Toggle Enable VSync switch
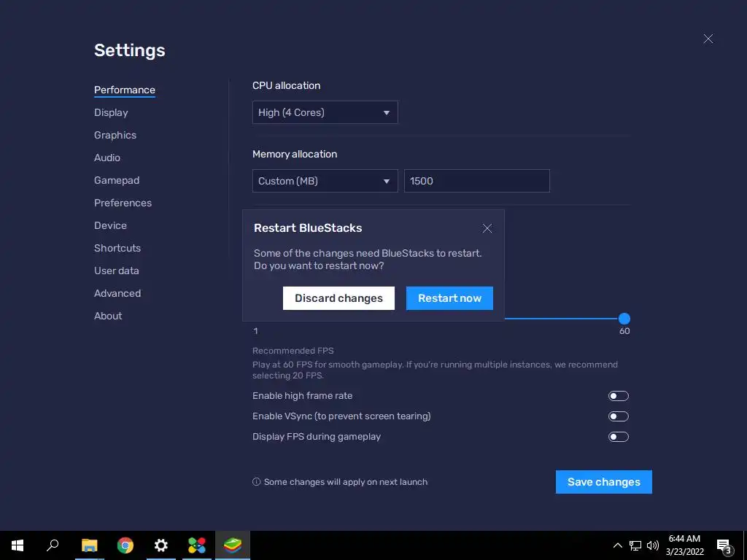This screenshot has height=560, width=747. coord(619,416)
